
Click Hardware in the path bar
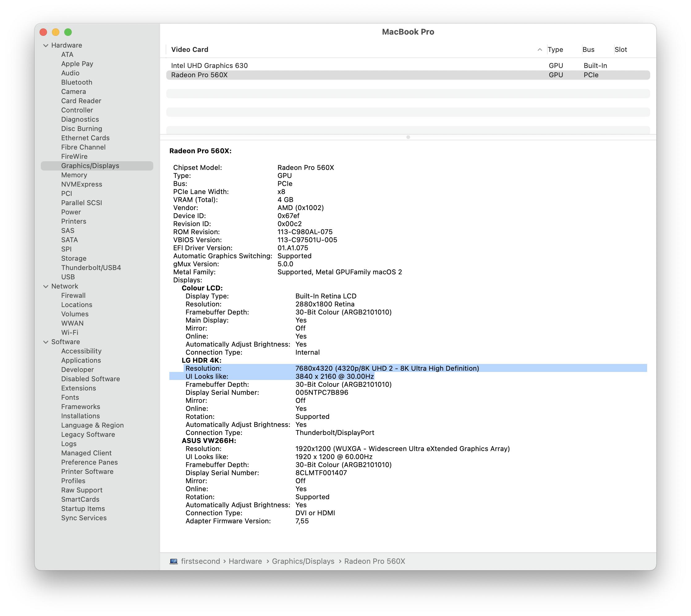245,562
